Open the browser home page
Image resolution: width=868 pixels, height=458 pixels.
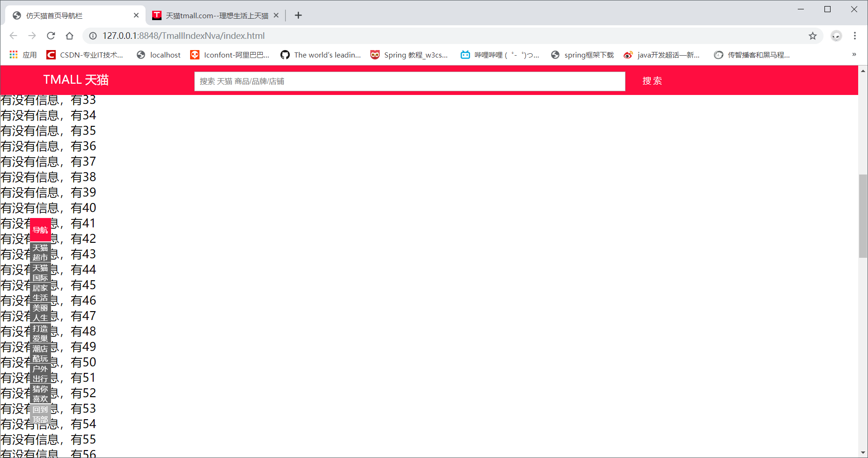pyautogui.click(x=69, y=36)
